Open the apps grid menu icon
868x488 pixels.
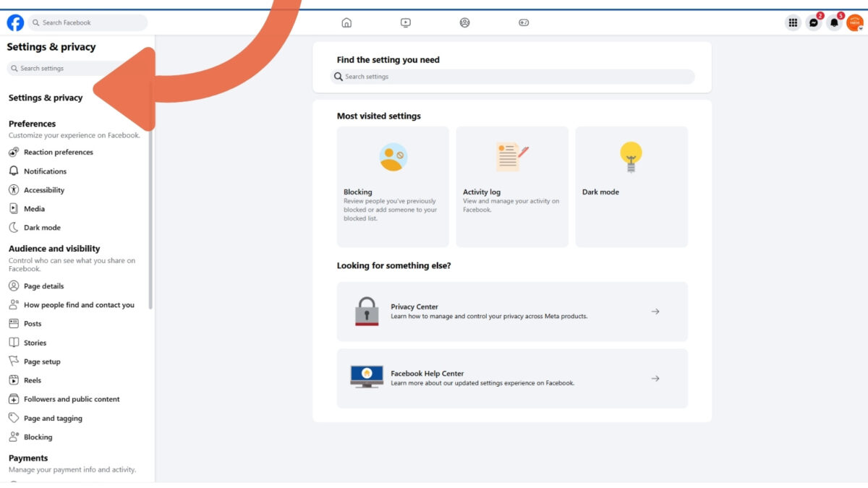click(793, 22)
